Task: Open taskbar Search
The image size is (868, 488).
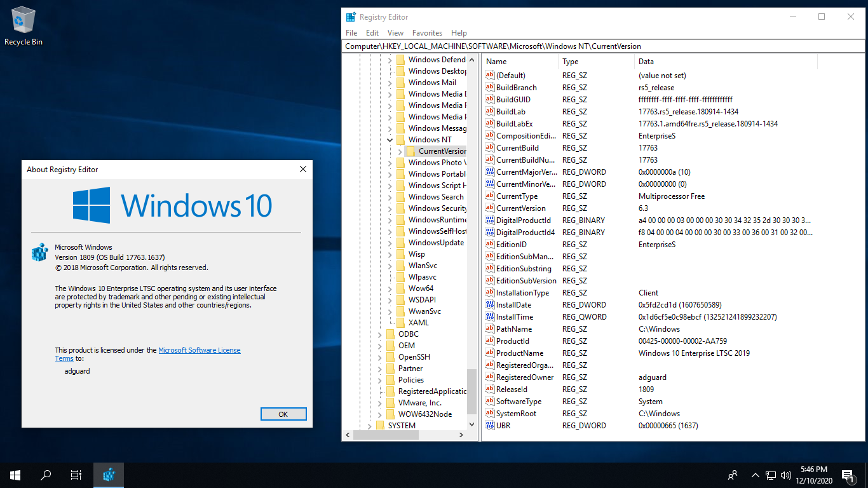Action: pos(46,475)
